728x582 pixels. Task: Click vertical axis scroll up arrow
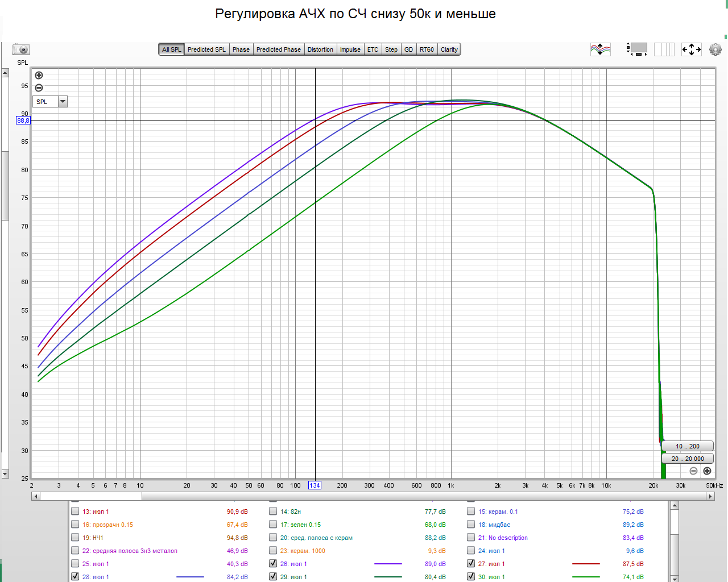(x=5, y=73)
